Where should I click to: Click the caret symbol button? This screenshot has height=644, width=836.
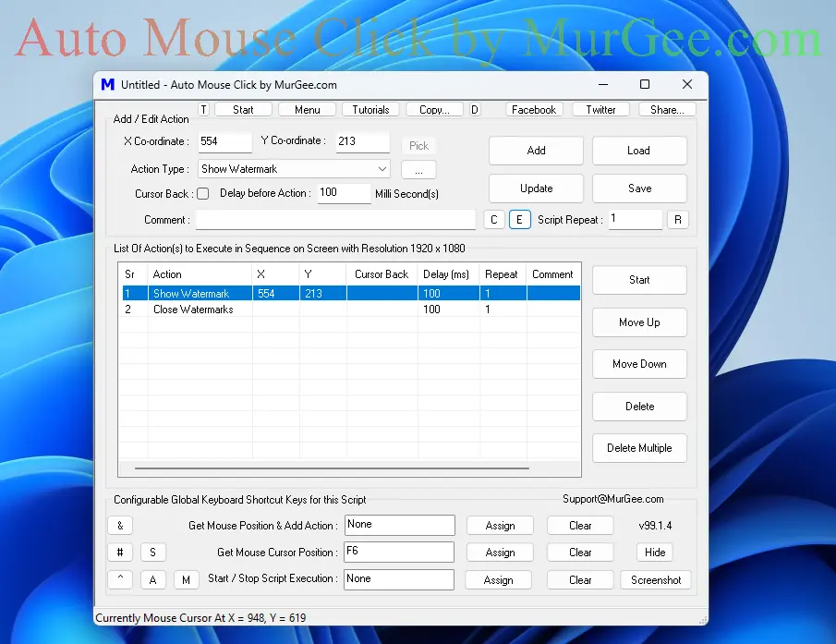(x=120, y=579)
